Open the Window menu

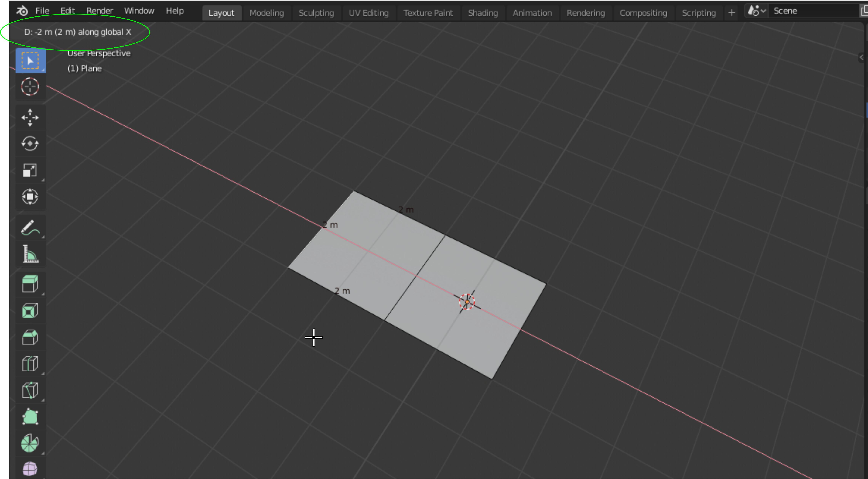click(x=139, y=11)
